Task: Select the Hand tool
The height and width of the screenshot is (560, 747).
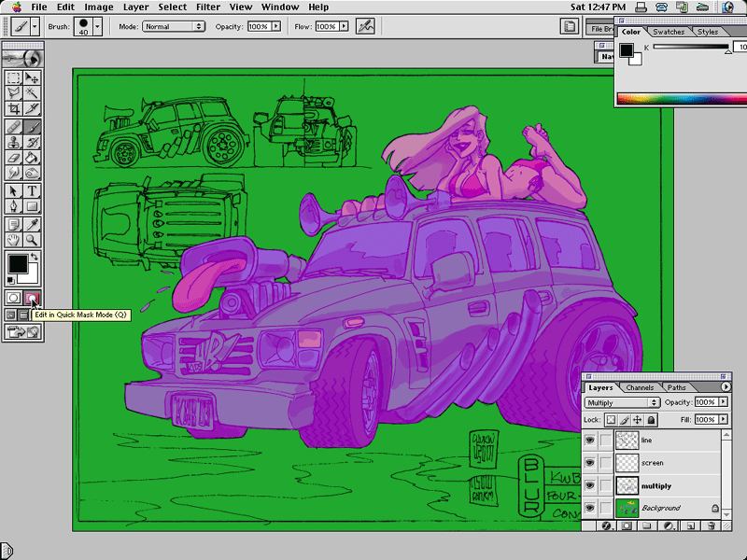Action: pos(13,240)
